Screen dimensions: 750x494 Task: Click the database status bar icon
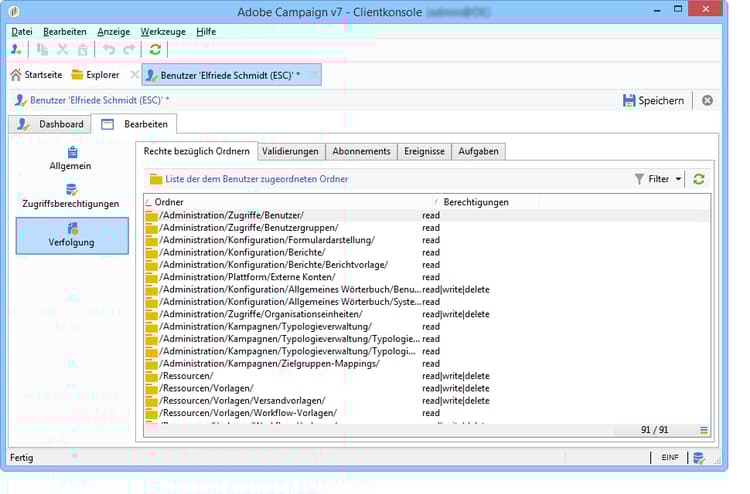coord(699,458)
